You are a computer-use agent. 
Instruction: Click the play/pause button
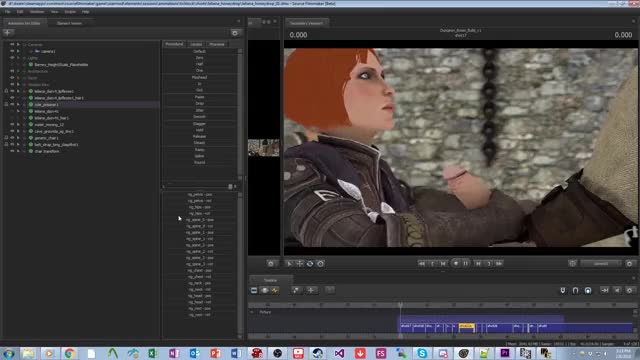(466, 264)
